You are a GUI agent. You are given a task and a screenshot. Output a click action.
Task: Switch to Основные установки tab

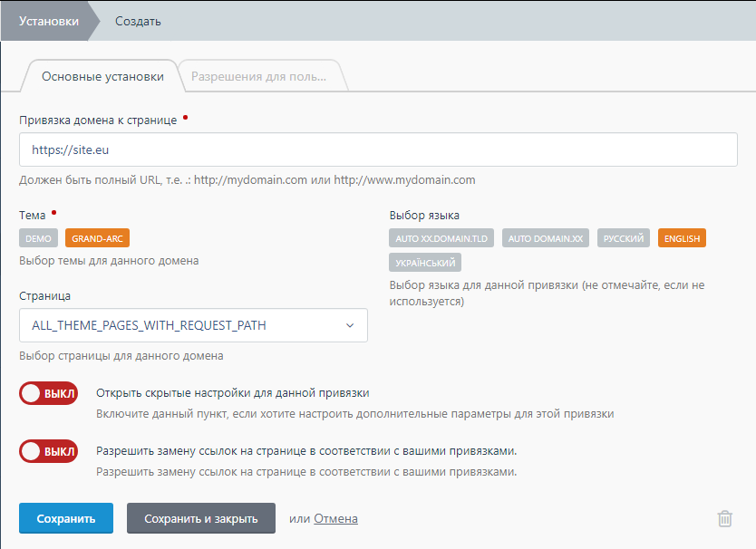tap(102, 76)
